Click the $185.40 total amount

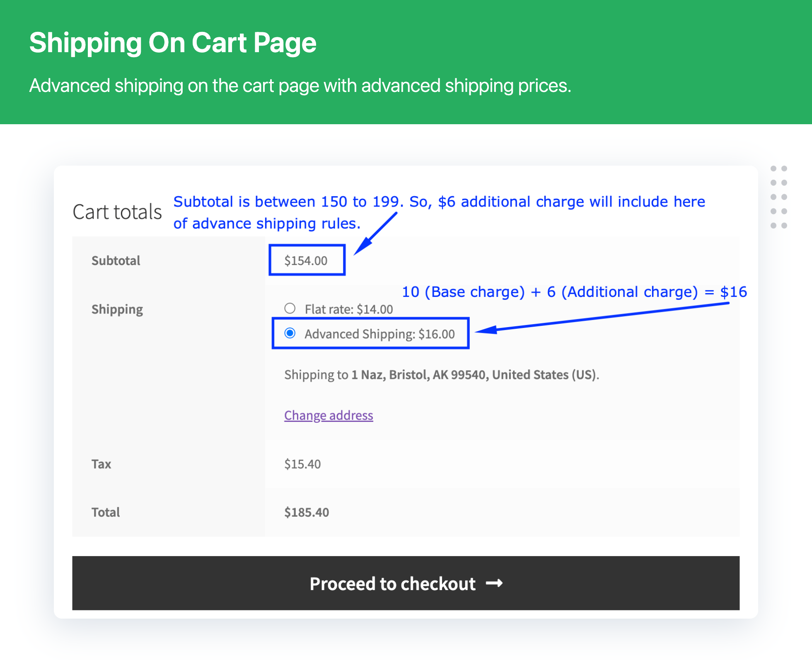307,513
